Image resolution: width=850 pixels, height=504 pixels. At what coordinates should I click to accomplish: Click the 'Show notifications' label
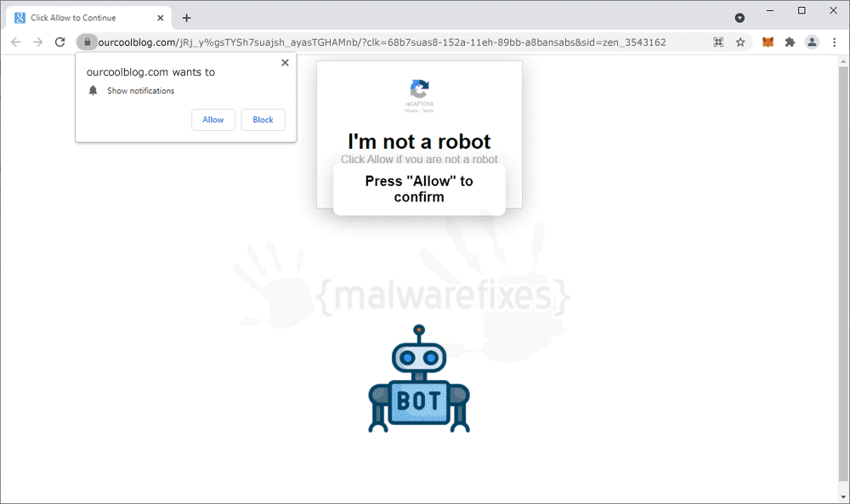141,90
